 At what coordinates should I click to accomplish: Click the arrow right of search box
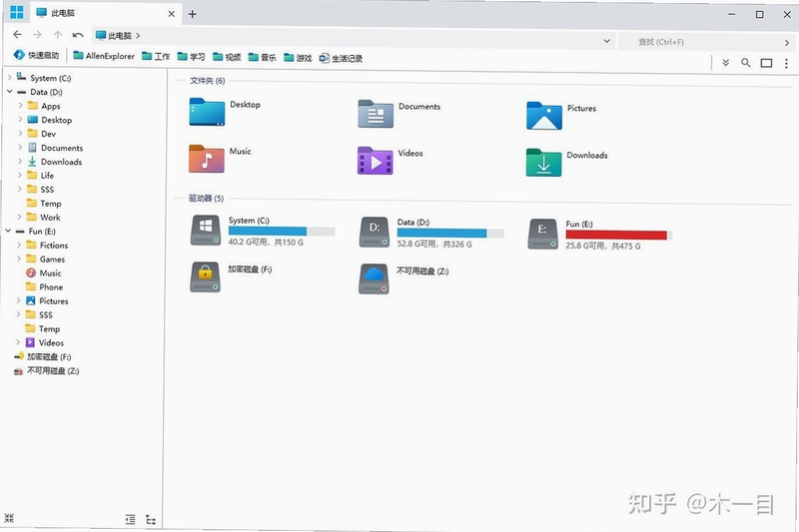[787, 43]
